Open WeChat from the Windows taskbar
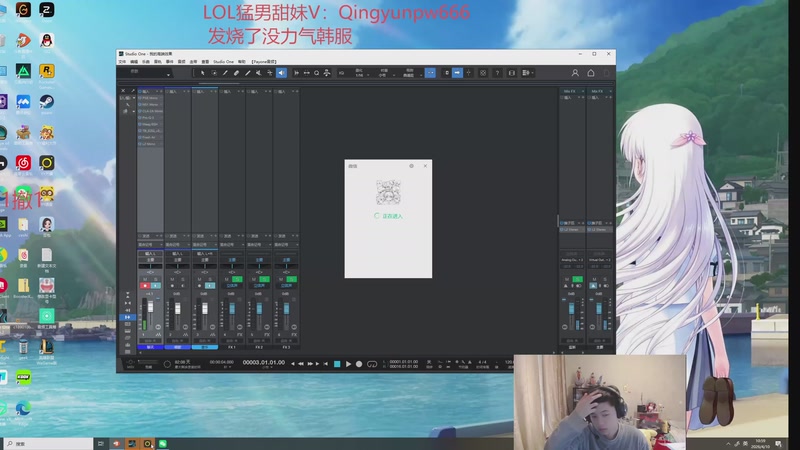The width and height of the screenshot is (800, 450). pyautogui.click(x=163, y=444)
